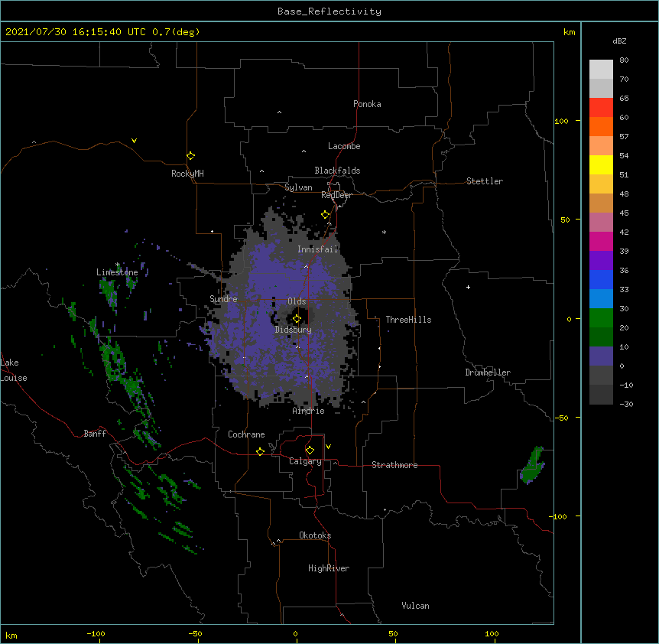Click the yellow 54 dBZ legend swatch
This screenshot has width=659, height=644.
601,164
